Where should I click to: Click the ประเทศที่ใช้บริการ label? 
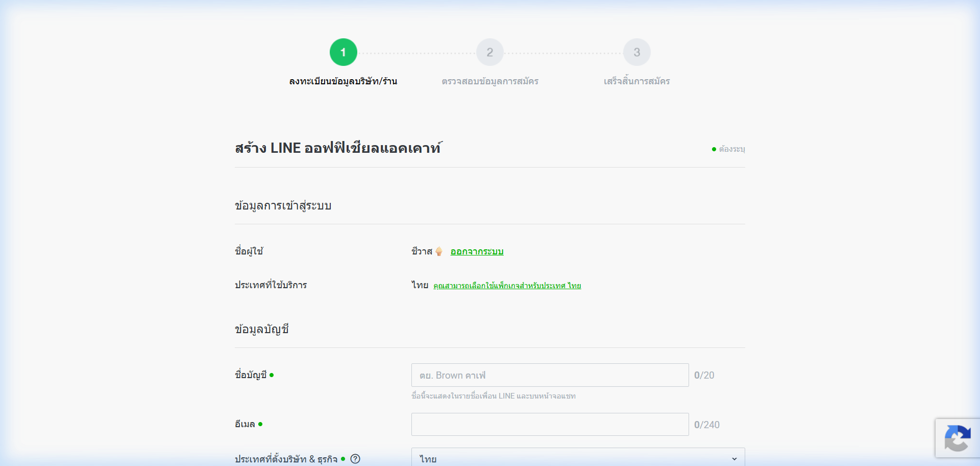[x=271, y=285]
